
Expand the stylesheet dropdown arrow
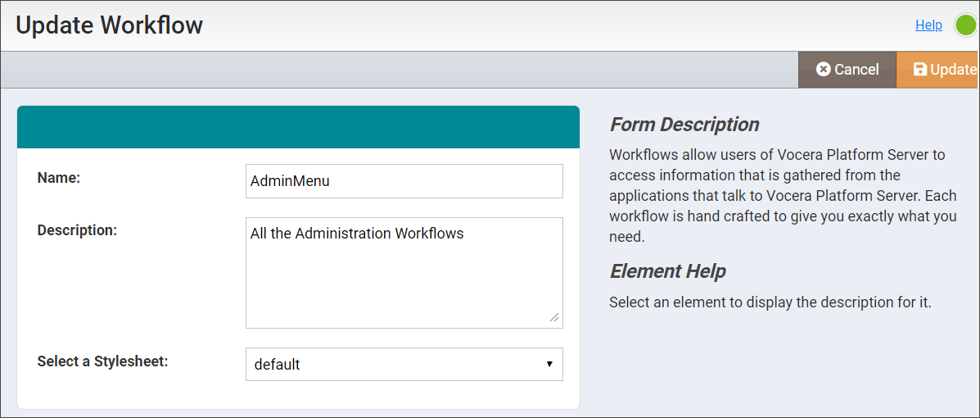(549, 364)
